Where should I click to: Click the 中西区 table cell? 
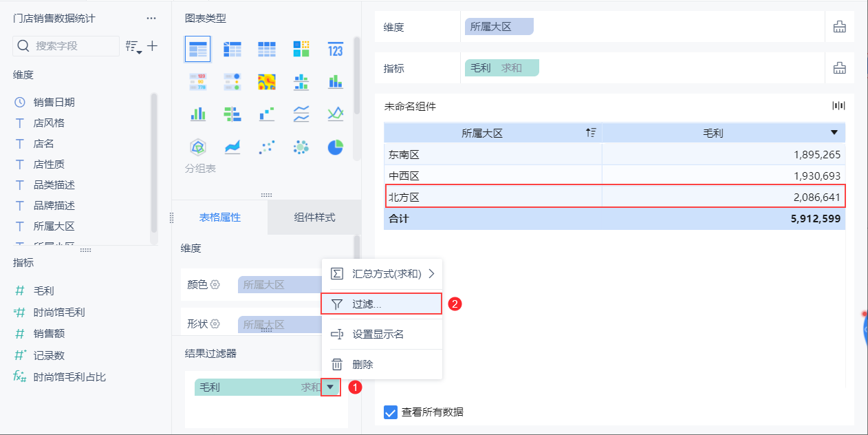point(493,176)
